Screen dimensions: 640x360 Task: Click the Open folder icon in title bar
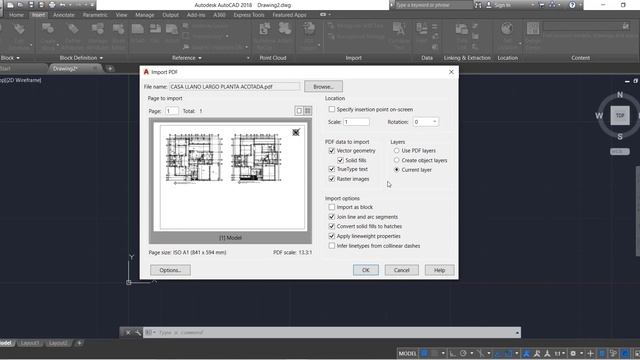click(20, 5)
